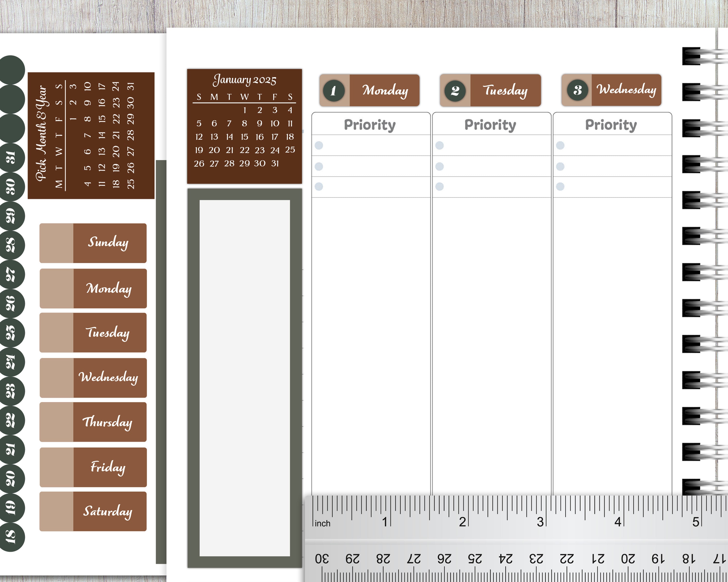This screenshot has width=728, height=582.
Task: Click January 15 in the mini calendar
Action: point(244,137)
